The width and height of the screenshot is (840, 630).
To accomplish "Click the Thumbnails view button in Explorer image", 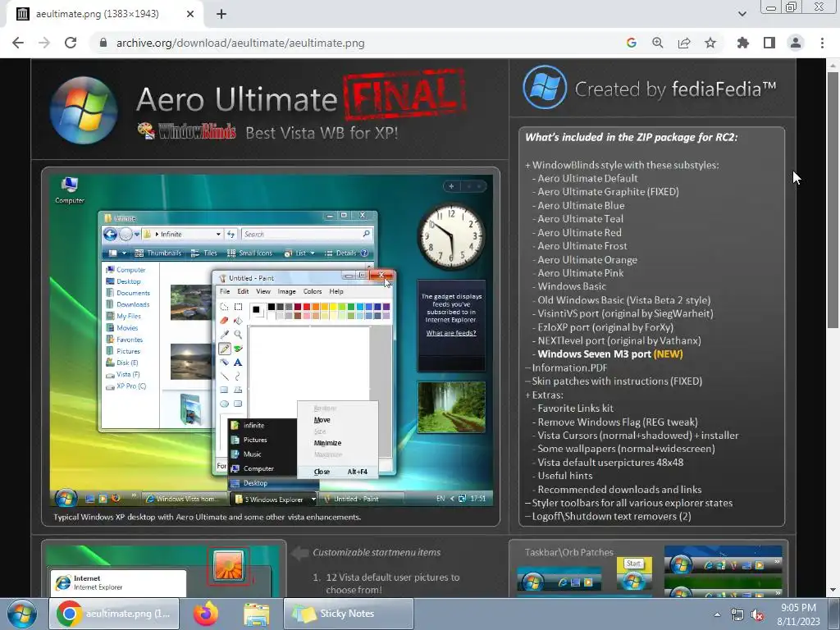I will click(158, 253).
